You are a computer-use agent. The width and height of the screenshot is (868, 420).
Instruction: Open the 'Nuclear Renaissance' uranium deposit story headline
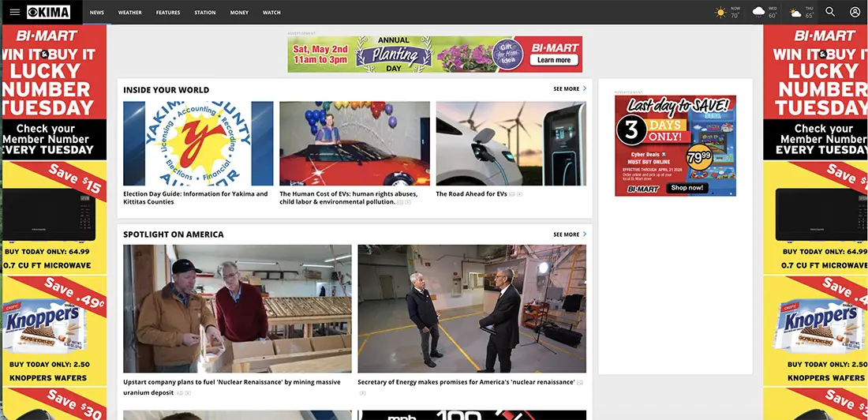[233, 388]
